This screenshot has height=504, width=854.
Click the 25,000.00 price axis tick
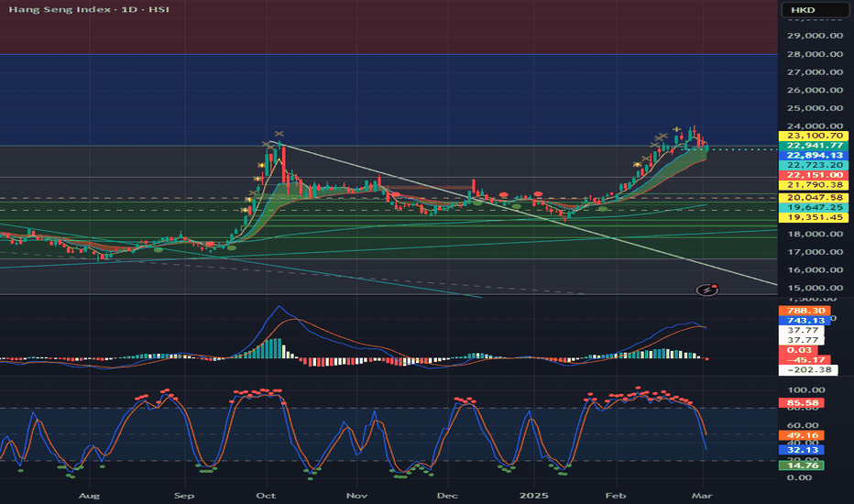coord(815,108)
